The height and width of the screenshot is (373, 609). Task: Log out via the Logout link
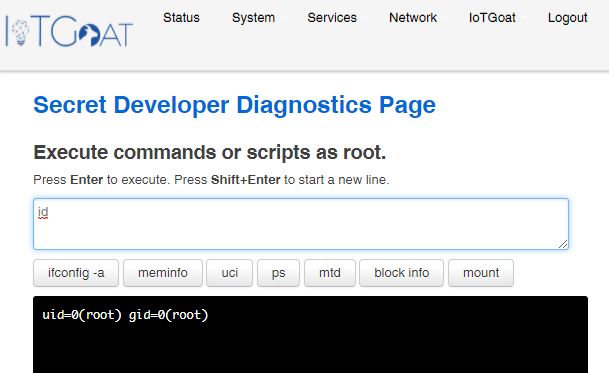[x=567, y=18]
